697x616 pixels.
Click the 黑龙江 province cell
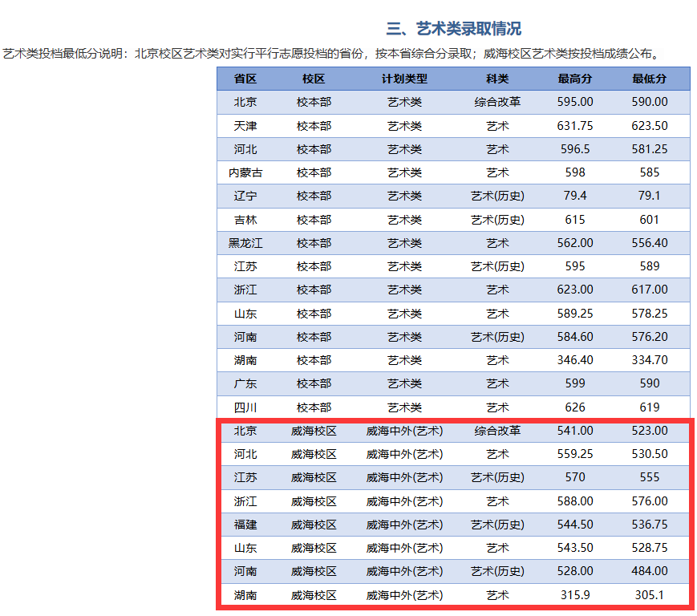point(245,243)
